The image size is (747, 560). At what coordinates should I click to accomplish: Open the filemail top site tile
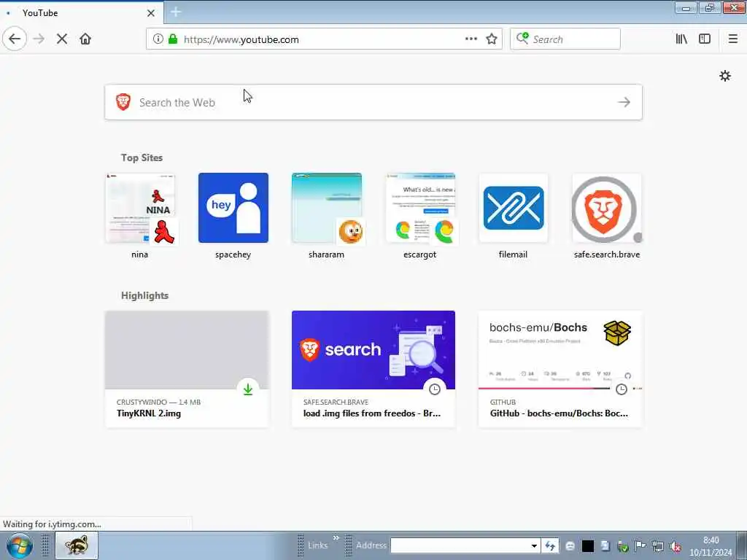[x=513, y=216]
